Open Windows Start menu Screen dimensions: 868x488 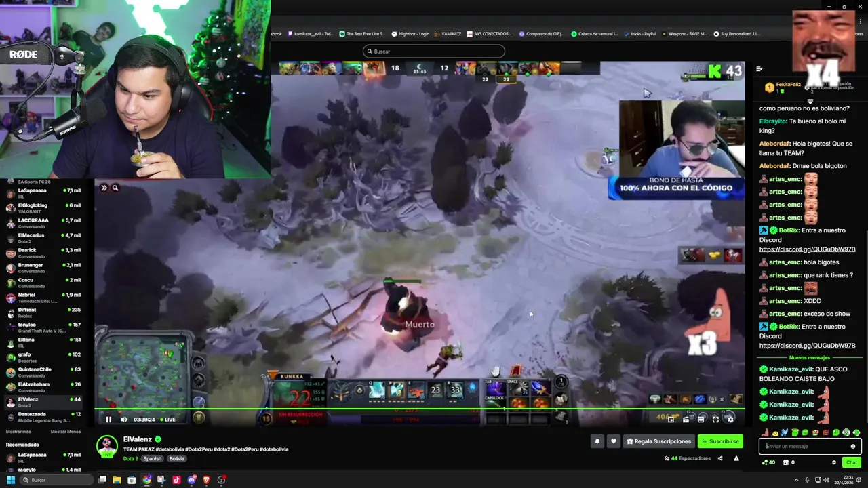10,480
